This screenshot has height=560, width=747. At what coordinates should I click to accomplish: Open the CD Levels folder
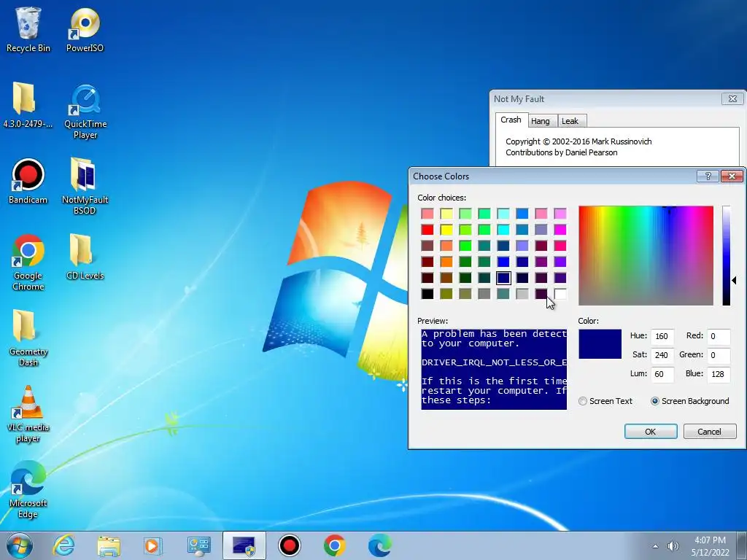click(85, 256)
